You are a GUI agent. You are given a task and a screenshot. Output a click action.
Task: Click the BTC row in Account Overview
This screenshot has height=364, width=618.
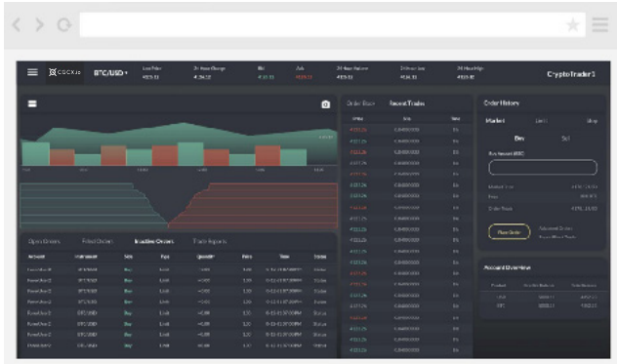(543, 305)
